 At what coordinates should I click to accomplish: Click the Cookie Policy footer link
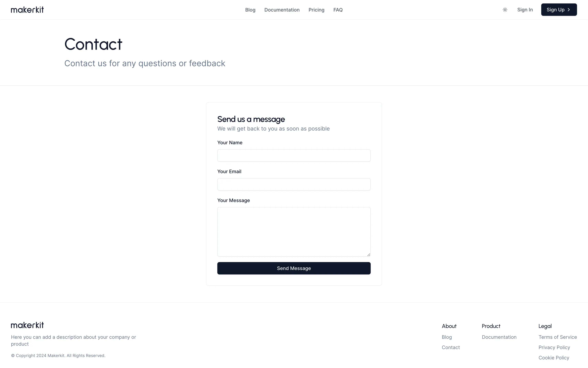tap(553, 358)
